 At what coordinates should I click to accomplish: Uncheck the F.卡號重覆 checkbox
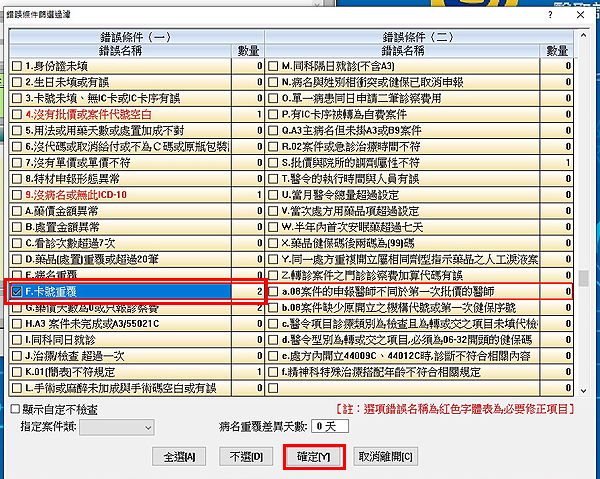click(x=16, y=291)
